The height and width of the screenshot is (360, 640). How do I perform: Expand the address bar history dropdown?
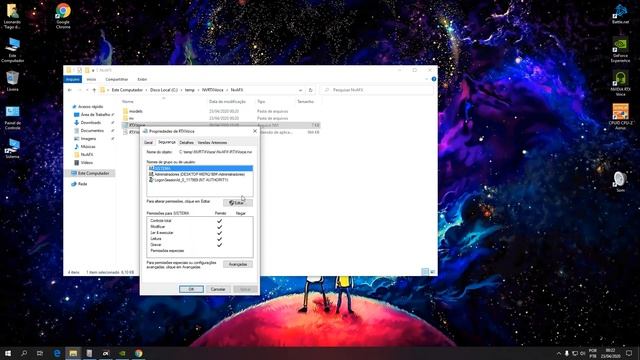[x=300, y=90]
